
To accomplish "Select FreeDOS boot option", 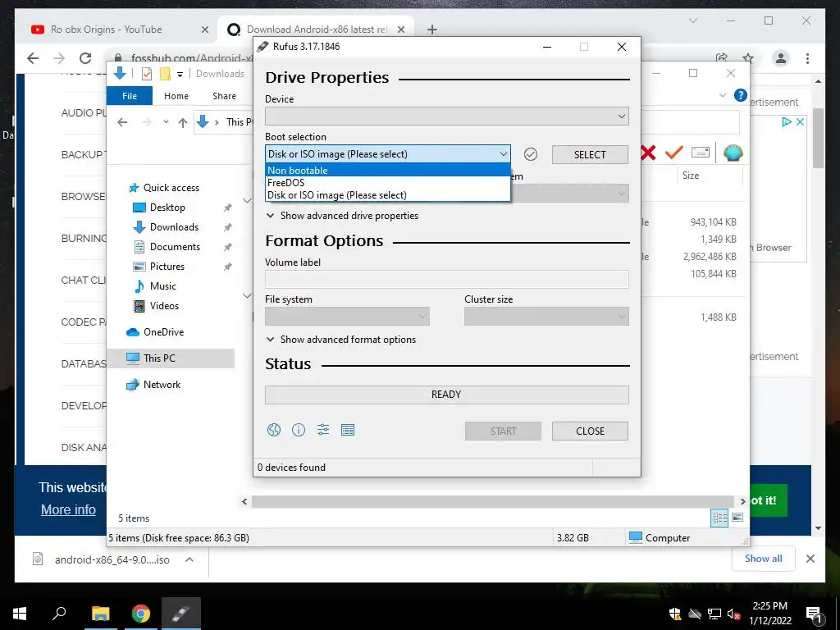I will pyautogui.click(x=388, y=183).
